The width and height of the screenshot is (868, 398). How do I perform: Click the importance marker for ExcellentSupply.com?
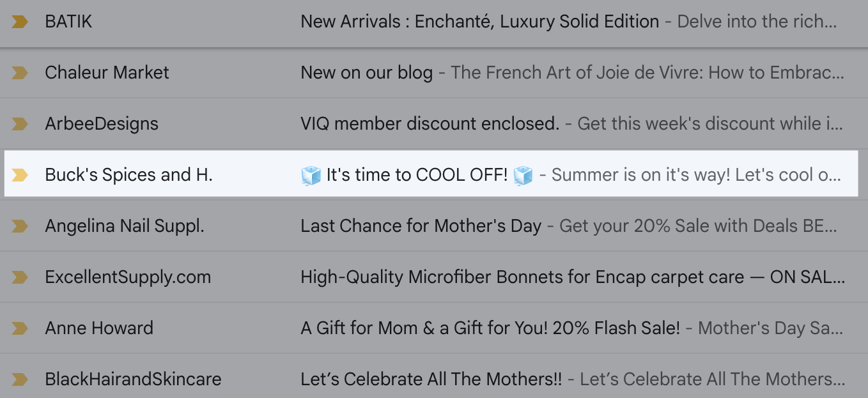[20, 277]
